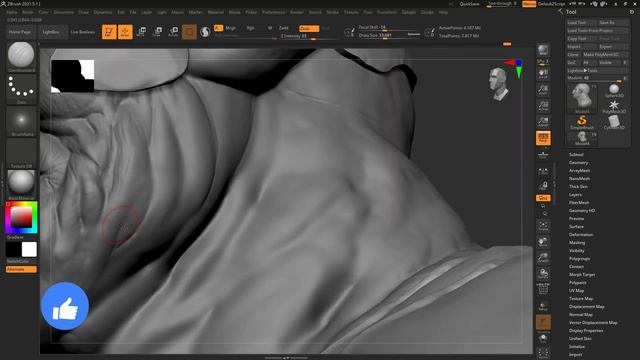640x360 pixels.
Task: Click the Frame mesh icon
Action: tap(543, 226)
